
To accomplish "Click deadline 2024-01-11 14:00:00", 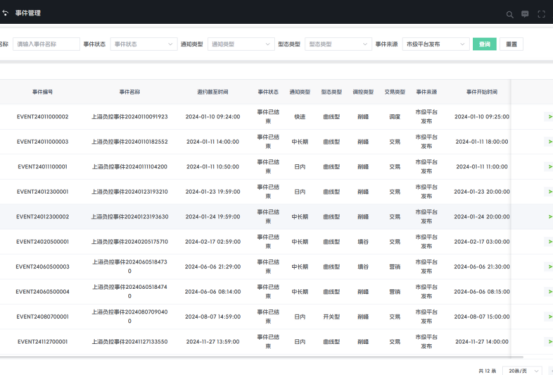I will [213, 142].
